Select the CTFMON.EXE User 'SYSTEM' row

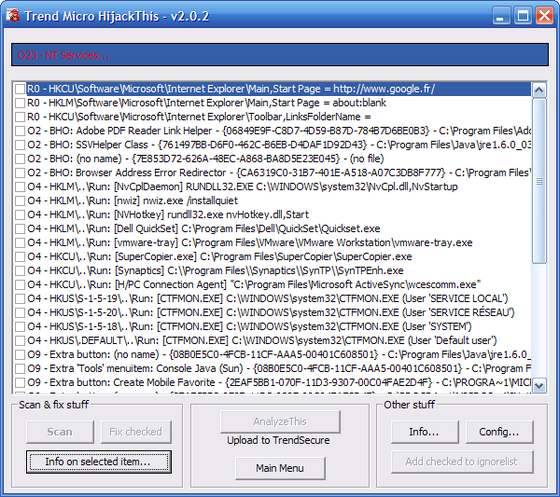coord(249,327)
